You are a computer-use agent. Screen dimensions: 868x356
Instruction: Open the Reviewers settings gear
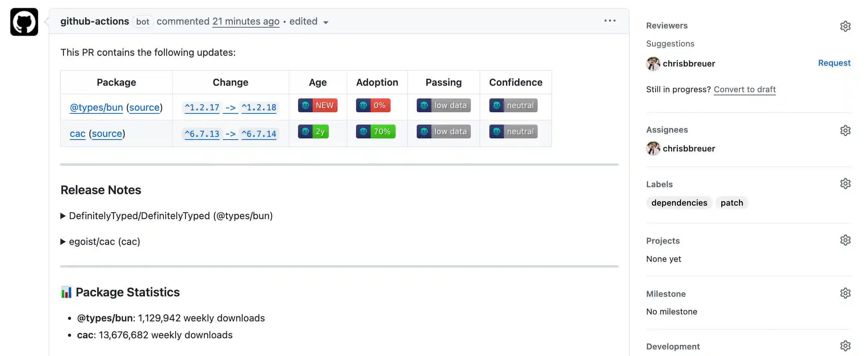[x=845, y=26]
